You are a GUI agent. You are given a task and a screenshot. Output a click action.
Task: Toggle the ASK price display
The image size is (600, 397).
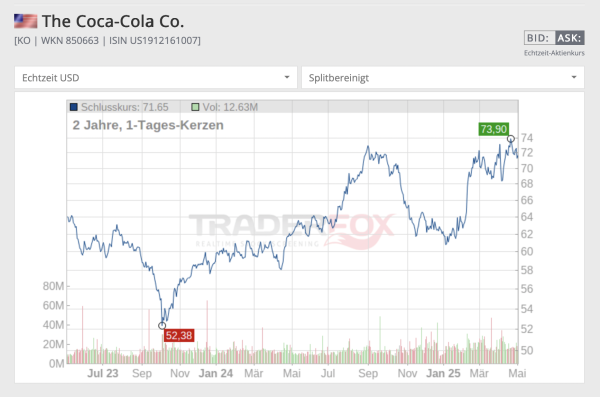569,38
